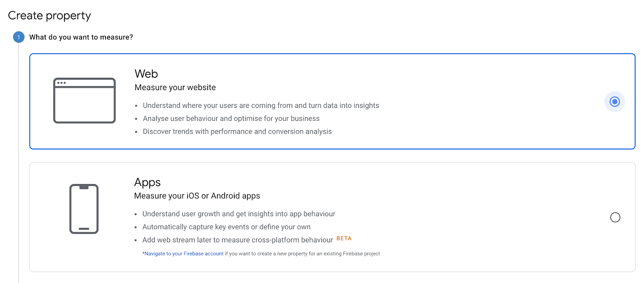
Task: Select the Web radio button
Action: point(614,101)
